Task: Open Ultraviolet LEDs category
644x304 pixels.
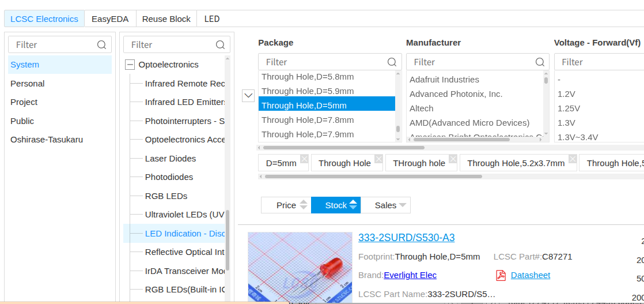Action: [184, 215]
